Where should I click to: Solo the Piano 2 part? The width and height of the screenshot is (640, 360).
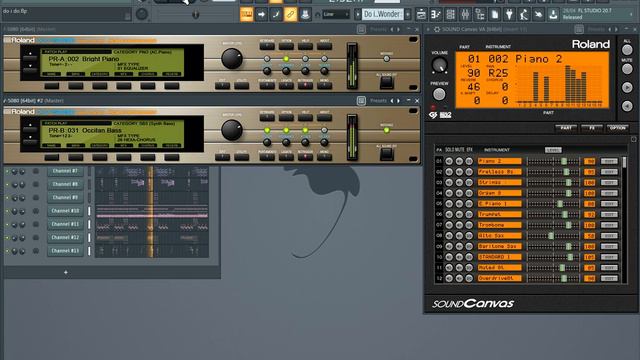click(449, 161)
